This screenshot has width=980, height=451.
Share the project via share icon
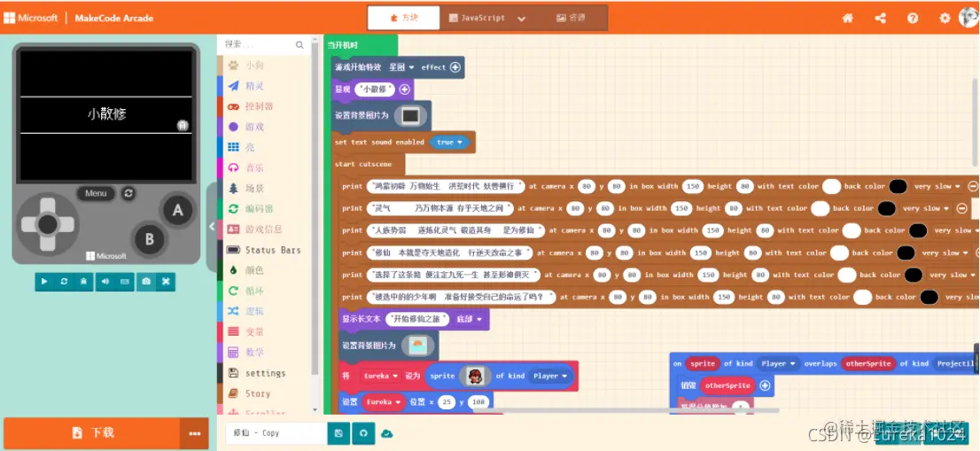coord(880,18)
